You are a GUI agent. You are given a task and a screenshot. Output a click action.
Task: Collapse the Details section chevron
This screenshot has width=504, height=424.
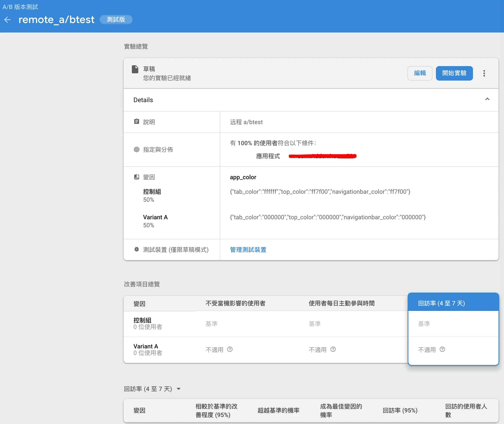487,99
